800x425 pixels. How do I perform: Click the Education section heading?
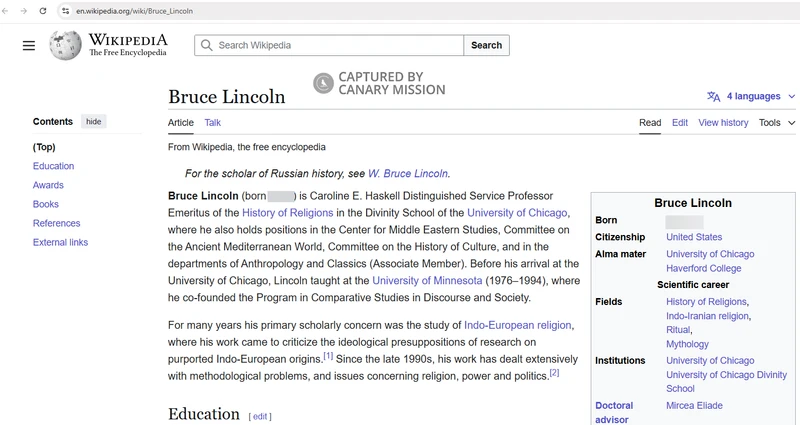pyautogui.click(x=204, y=414)
